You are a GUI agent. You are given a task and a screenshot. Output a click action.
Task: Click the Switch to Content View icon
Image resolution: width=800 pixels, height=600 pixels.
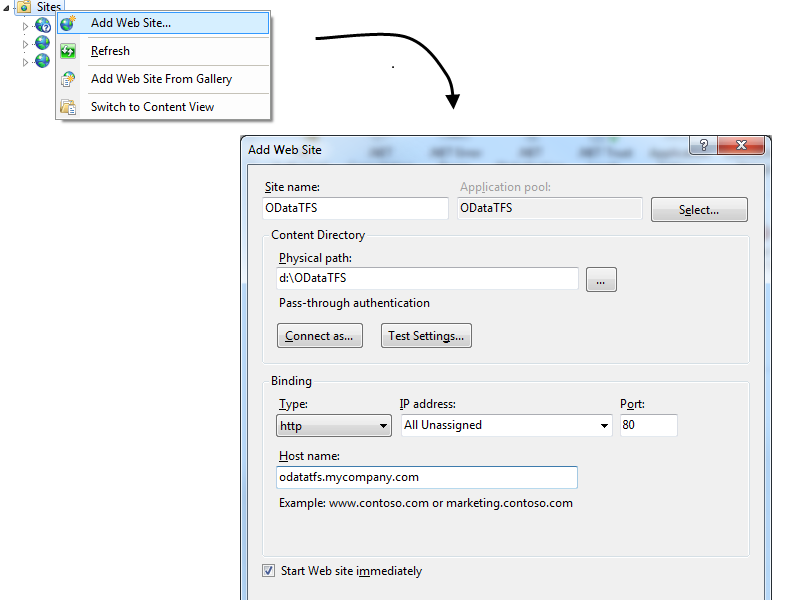(x=68, y=107)
